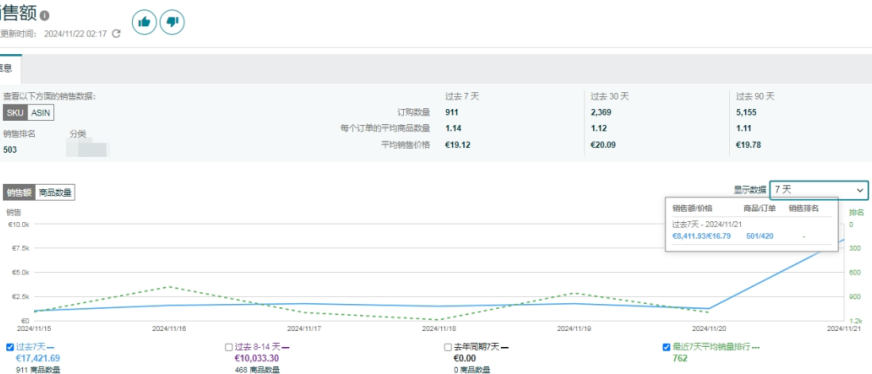This screenshot has width=872, height=374.
Task: Click the average price €20.09
Action: tap(603, 145)
